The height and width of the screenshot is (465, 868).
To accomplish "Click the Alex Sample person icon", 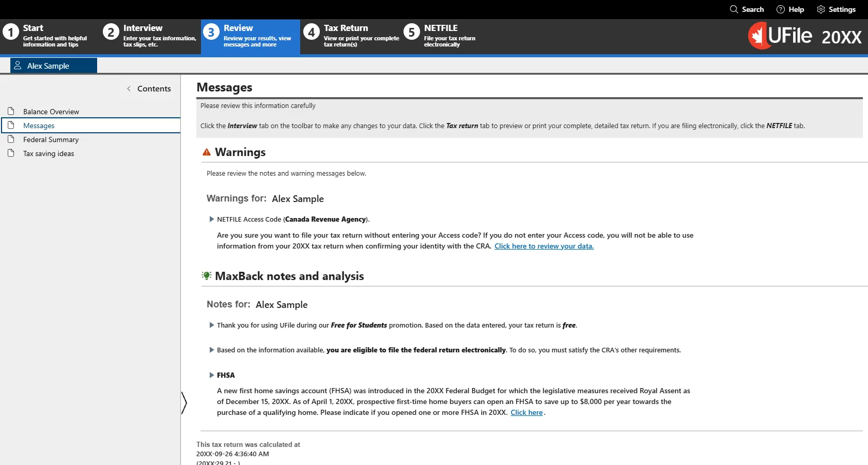I will [x=18, y=65].
